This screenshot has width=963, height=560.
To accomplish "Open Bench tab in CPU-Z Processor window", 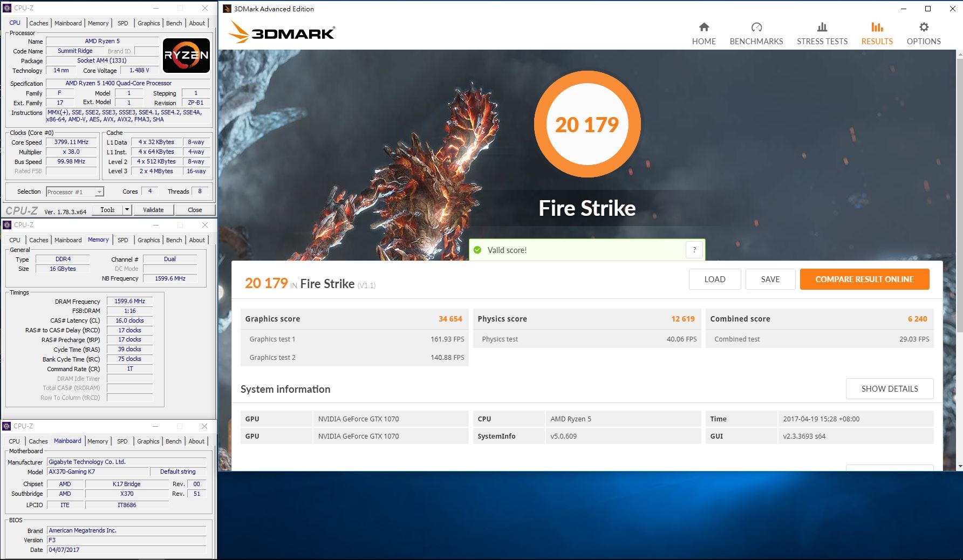I will point(174,23).
